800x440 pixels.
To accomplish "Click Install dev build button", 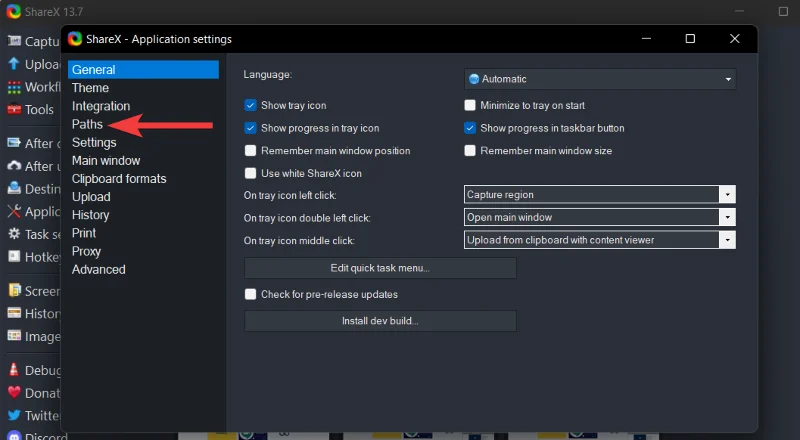I will coord(380,321).
